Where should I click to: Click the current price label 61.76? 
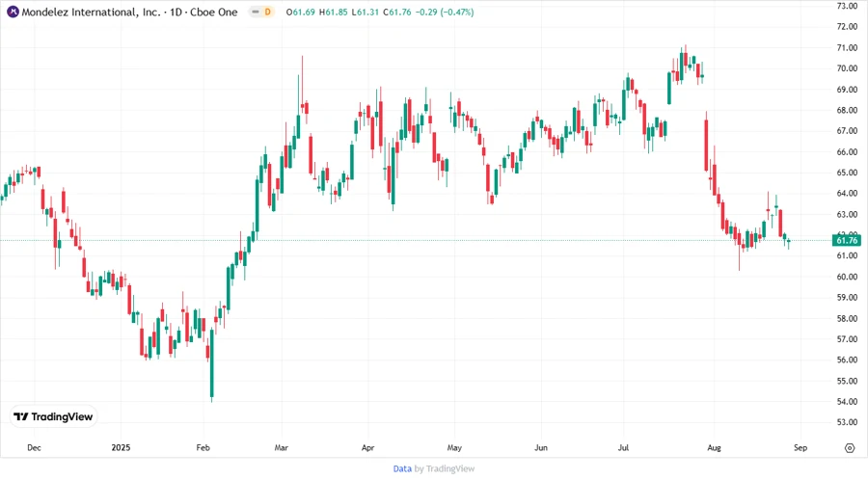(847, 240)
